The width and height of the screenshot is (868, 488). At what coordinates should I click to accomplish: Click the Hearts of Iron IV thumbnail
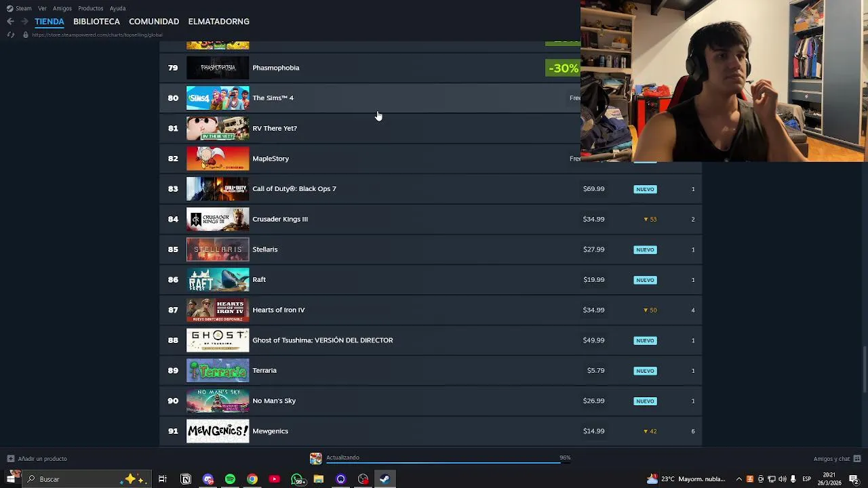pyautogui.click(x=218, y=310)
